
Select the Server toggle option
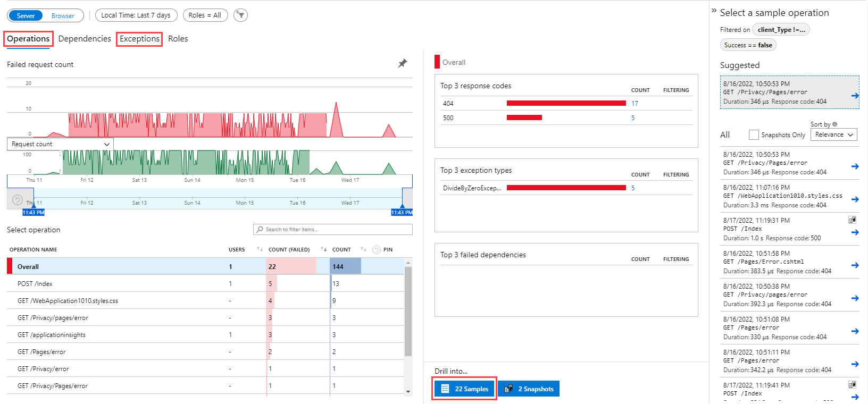tap(26, 16)
